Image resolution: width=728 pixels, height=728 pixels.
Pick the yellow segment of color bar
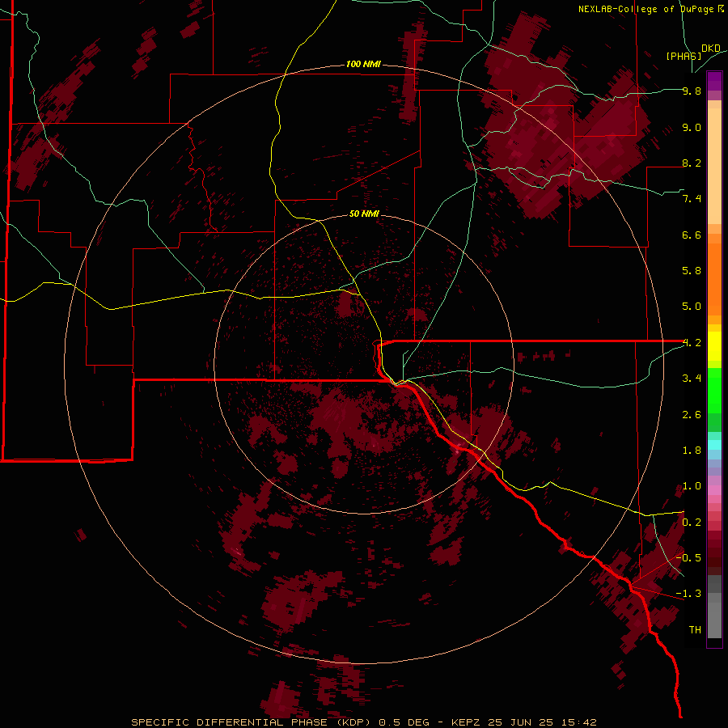tap(714, 346)
